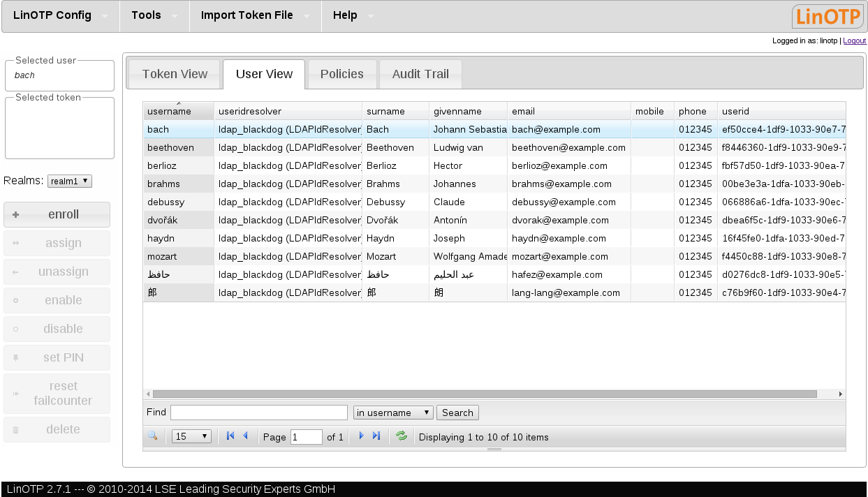
Task: Open the Audit Trail tab
Action: tap(420, 74)
